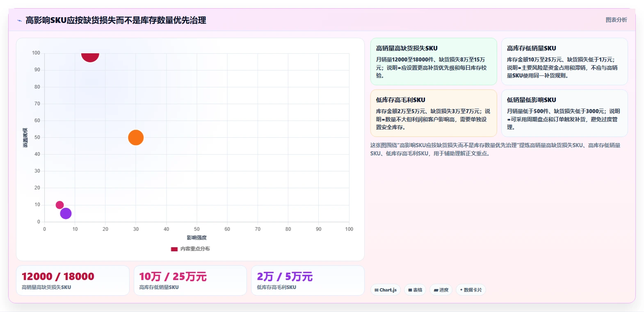
Task: Click the 2万 / 5万元 stat value
Action: (285, 277)
